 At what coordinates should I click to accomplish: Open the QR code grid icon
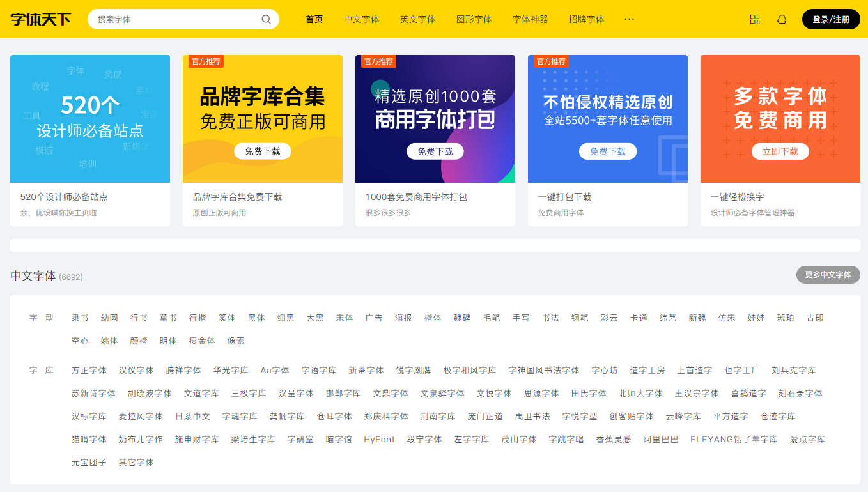[755, 19]
